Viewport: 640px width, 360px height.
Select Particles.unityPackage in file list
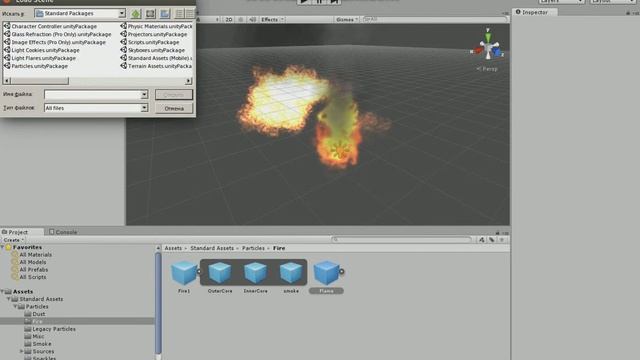tap(36, 66)
